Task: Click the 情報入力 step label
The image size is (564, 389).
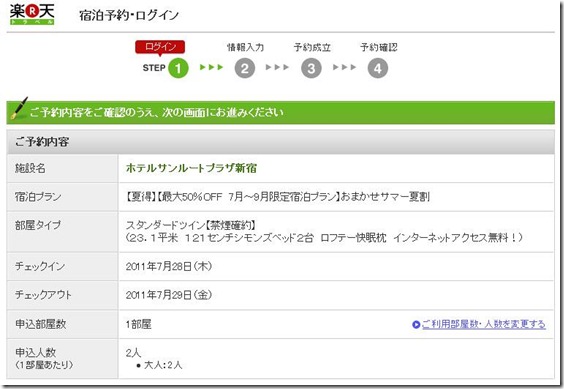Action: point(245,47)
